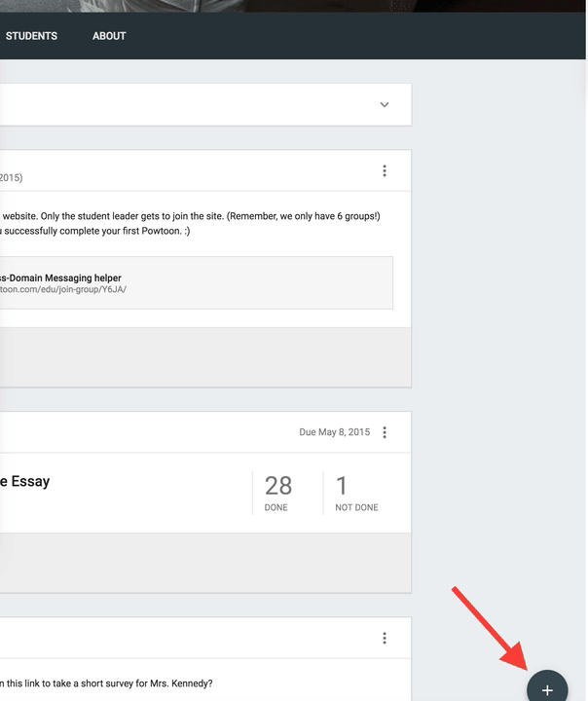Image resolution: width=588 pixels, height=701 pixels.
Task: Click the powtoon.com join-group URL text
Action: (63, 290)
